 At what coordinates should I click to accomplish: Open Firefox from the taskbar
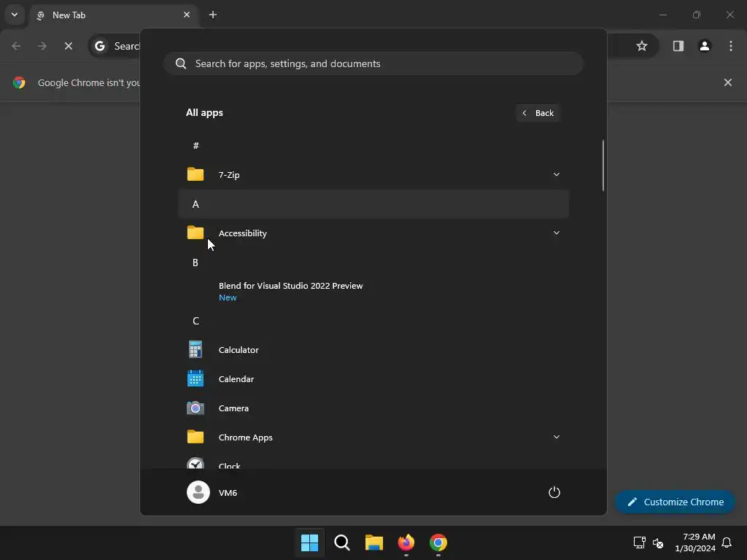[406, 542]
